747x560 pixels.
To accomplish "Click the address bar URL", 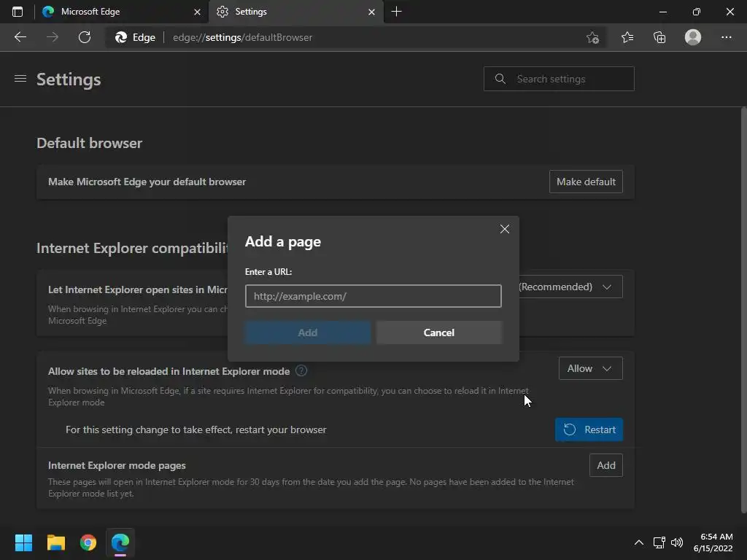I will click(x=242, y=37).
